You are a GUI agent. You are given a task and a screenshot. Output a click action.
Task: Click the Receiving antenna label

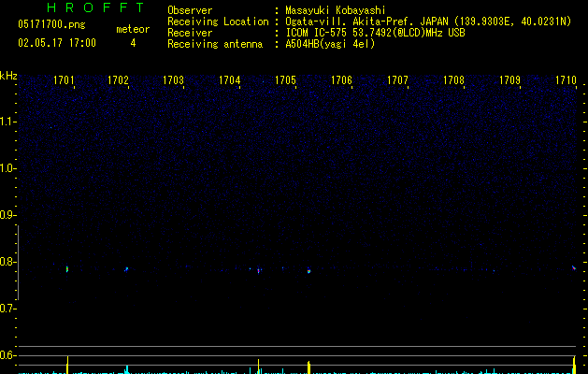coord(215,44)
